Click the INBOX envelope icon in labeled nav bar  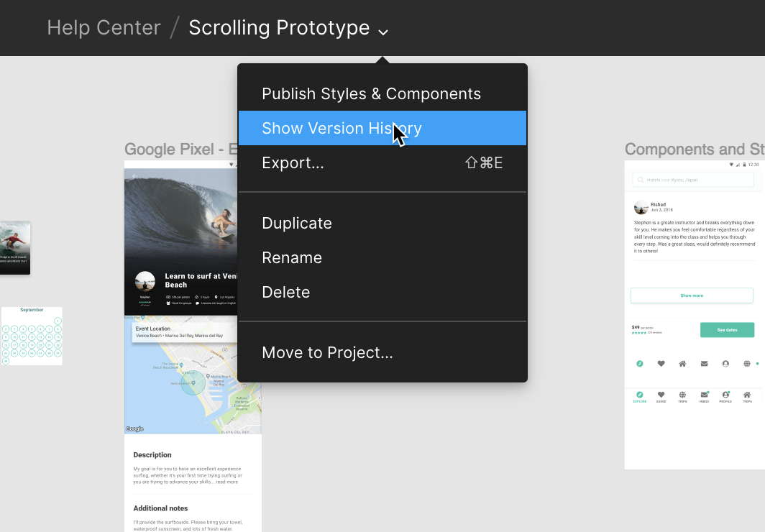point(704,395)
